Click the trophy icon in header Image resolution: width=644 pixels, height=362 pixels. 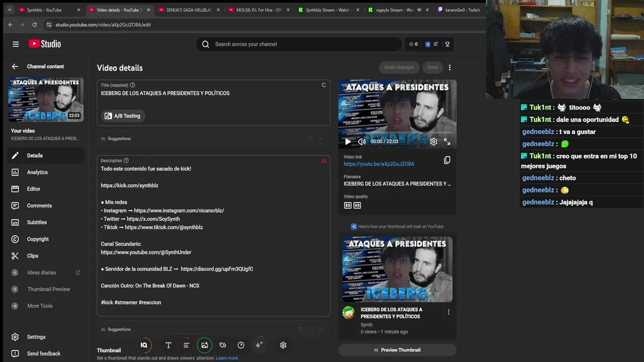447,44
